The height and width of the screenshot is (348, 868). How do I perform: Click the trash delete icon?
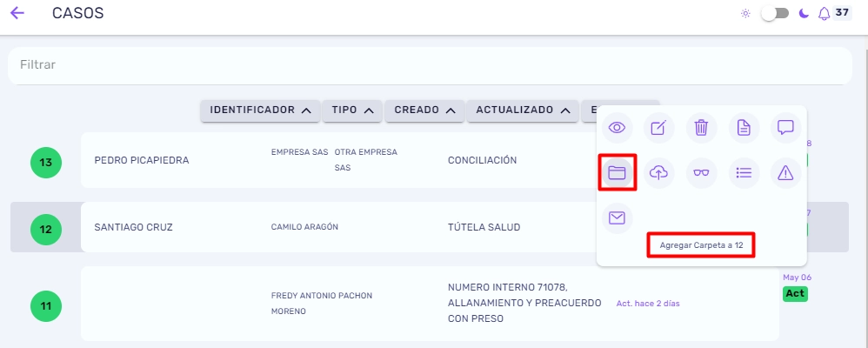701,128
